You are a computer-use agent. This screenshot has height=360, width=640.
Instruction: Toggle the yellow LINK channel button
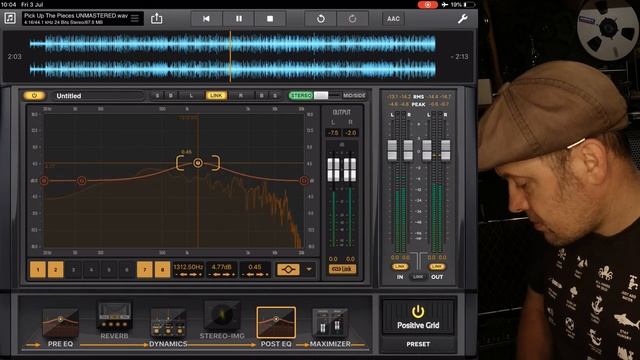(216, 96)
